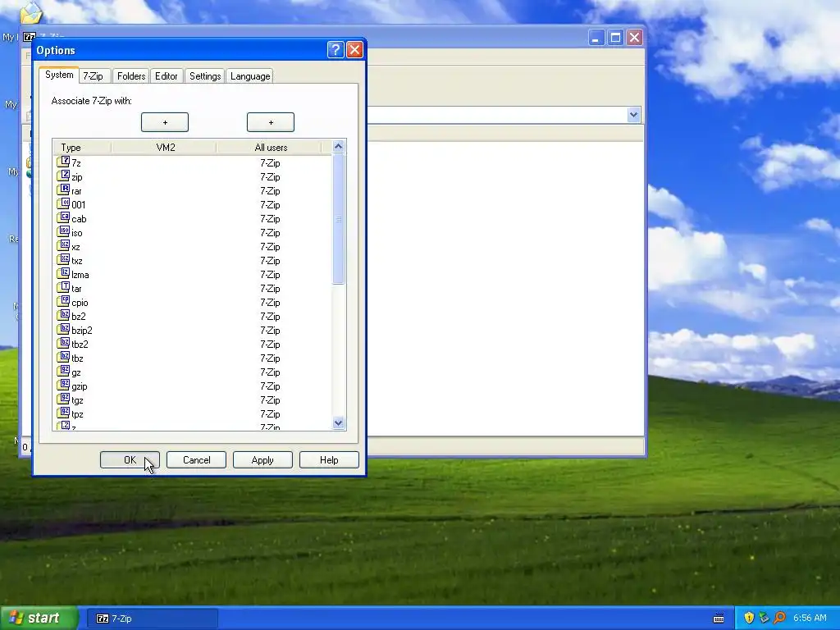Image resolution: width=840 pixels, height=630 pixels.
Task: Select the tgz file type icon
Action: 63,399
